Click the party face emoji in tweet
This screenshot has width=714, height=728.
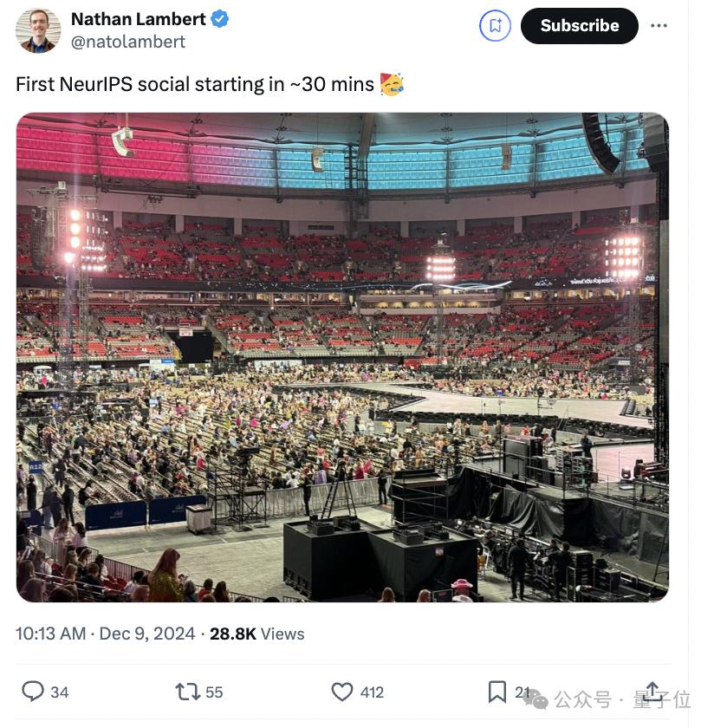[392, 84]
